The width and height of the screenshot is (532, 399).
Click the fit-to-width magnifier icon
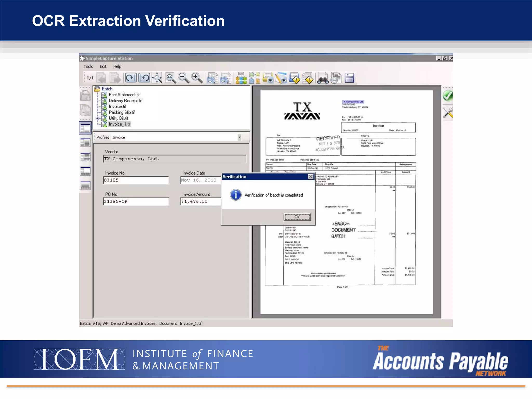pos(170,78)
